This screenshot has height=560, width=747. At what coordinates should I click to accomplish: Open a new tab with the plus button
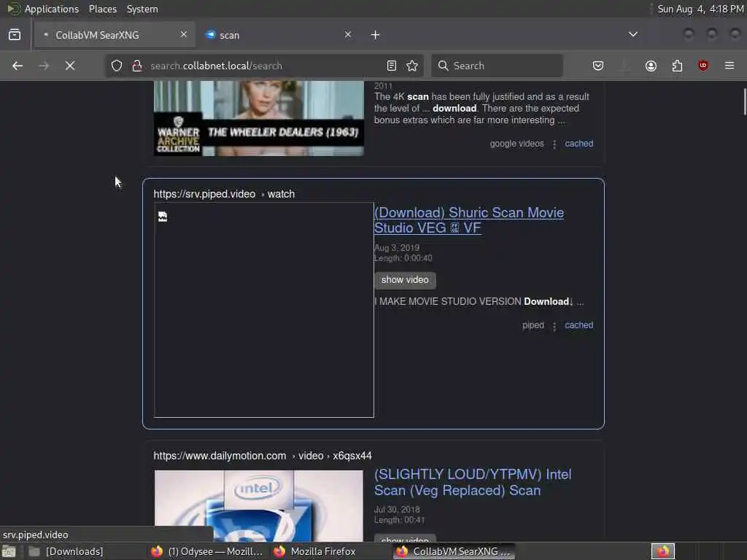coord(376,35)
